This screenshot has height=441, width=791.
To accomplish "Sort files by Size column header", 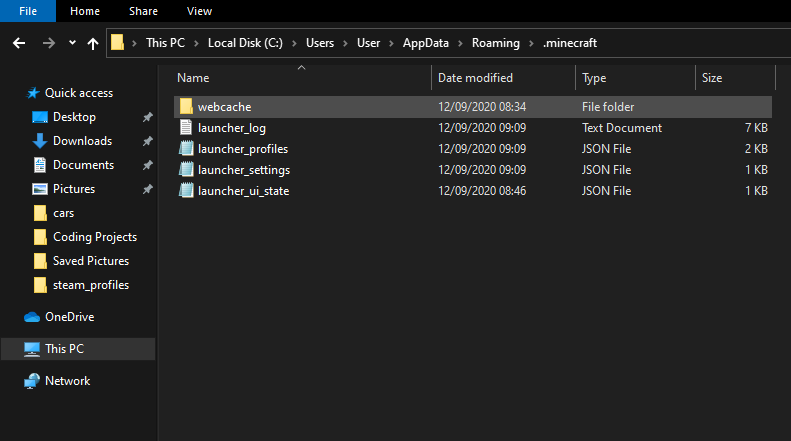I will (x=712, y=77).
